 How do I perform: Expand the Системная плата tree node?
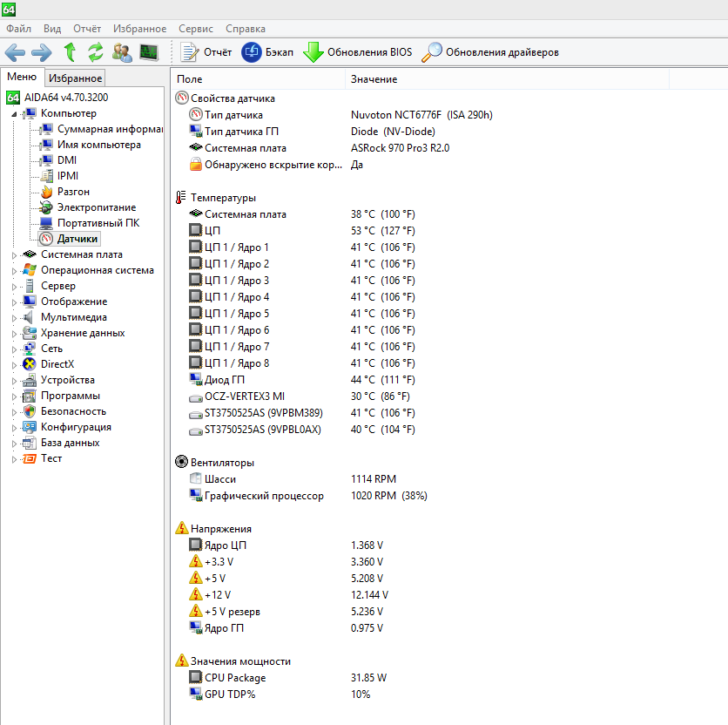coord(14,255)
